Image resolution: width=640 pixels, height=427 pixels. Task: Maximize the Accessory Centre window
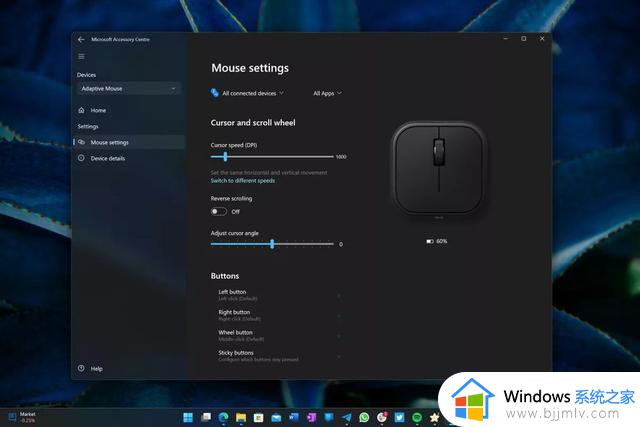click(x=524, y=39)
